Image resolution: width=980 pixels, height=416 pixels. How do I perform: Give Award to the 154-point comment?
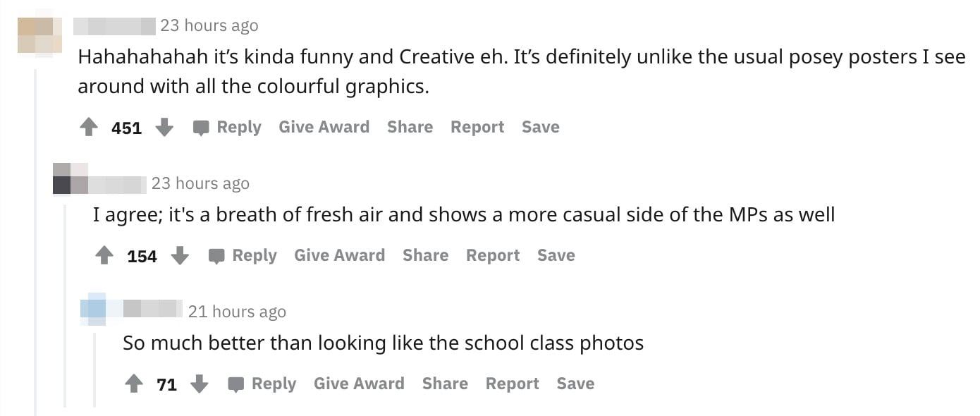click(339, 256)
